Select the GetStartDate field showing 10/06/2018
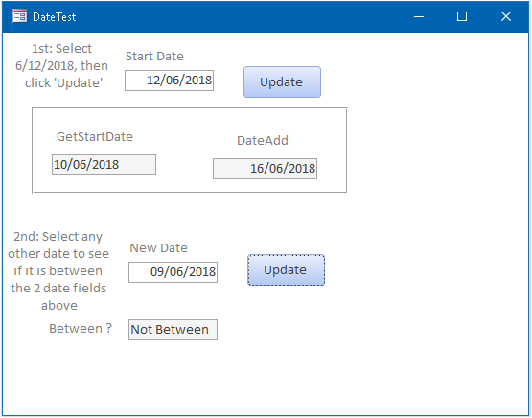The image size is (532, 418). pos(104,165)
